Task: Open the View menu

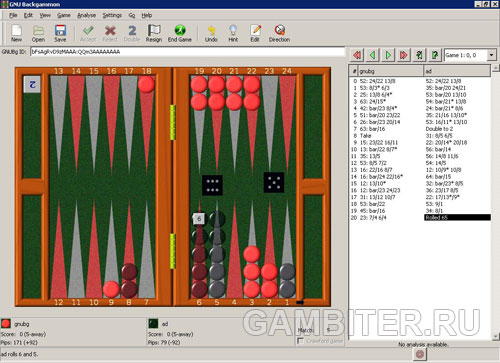Action: click(45, 15)
